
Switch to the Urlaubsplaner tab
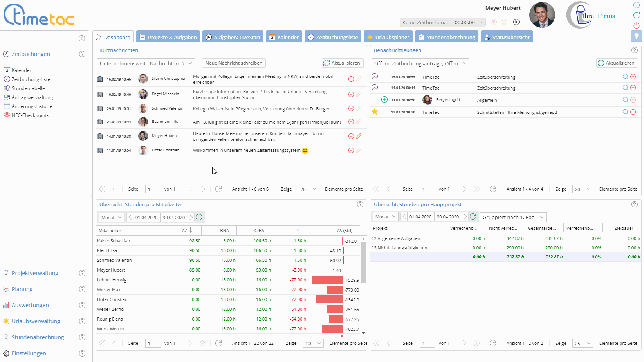point(388,37)
